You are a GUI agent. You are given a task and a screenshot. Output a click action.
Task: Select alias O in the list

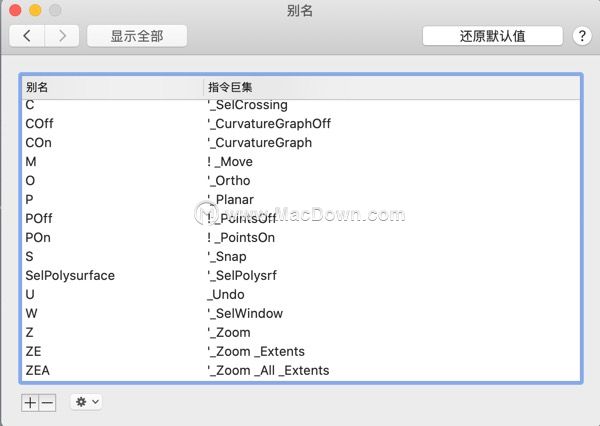click(x=30, y=181)
